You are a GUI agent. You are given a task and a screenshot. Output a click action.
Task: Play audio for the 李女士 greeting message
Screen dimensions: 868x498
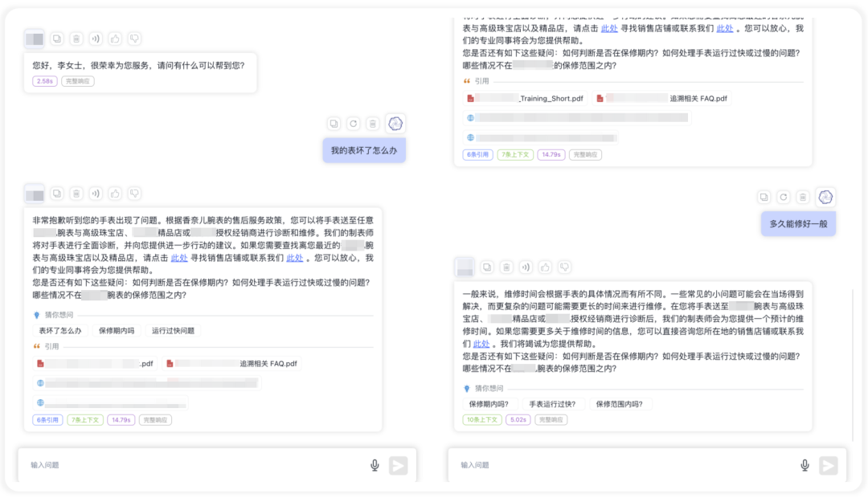pyautogui.click(x=96, y=39)
